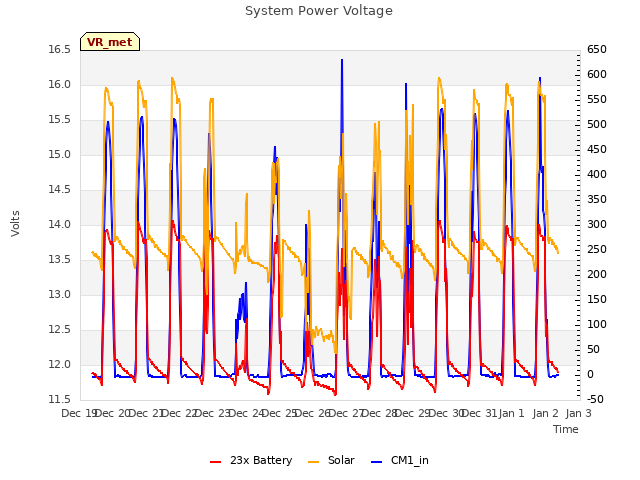Click the Jan 3 date tick label
Screen dimensions: 640x480
click(578, 413)
